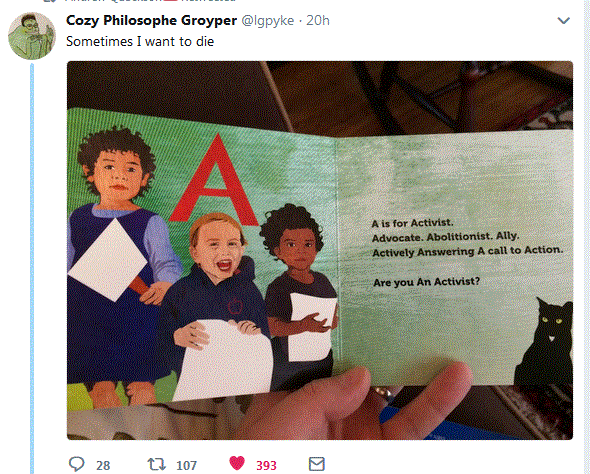Click the 'Are you An Activist?' text in image
This screenshot has width=590, height=474.
[x=426, y=281]
